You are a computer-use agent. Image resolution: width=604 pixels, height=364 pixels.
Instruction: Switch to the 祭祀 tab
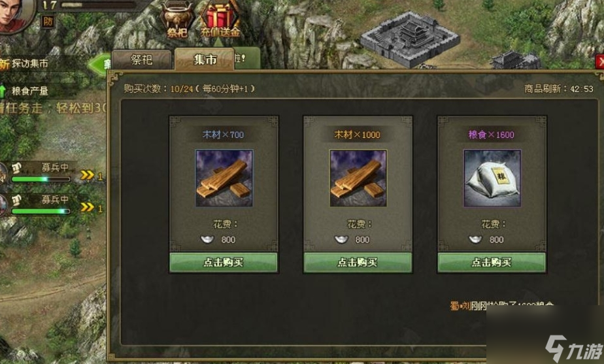(x=141, y=59)
